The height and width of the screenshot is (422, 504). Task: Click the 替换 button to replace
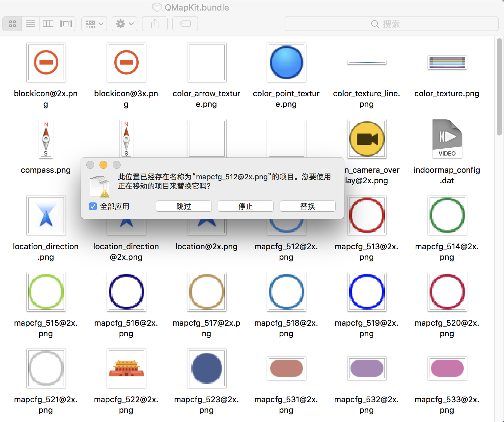pyautogui.click(x=308, y=206)
